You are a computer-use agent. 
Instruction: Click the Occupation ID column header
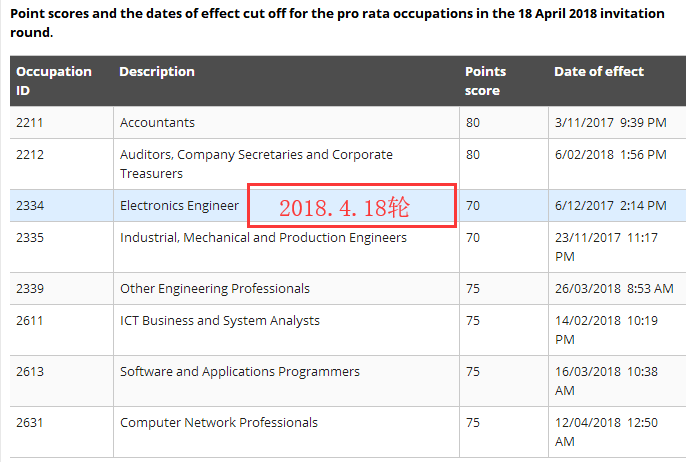point(53,80)
